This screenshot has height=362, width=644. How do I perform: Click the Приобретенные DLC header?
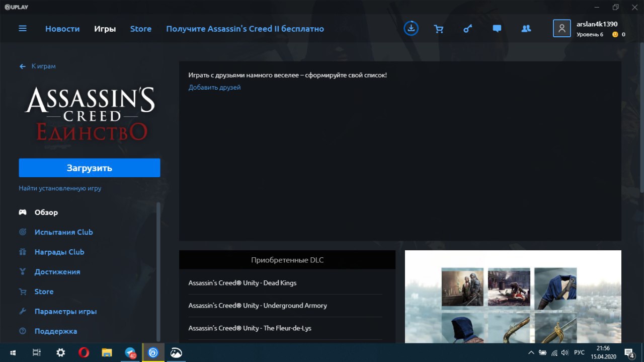point(287,260)
